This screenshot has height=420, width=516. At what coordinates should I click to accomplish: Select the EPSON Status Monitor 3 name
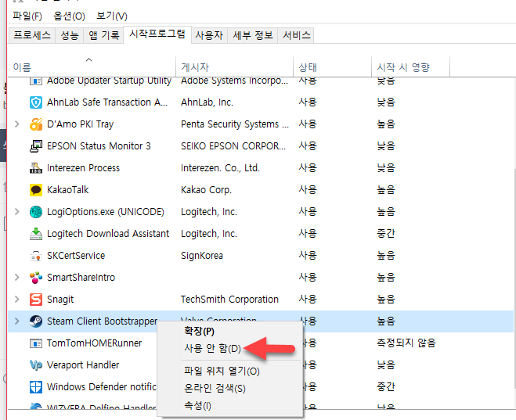click(99, 146)
